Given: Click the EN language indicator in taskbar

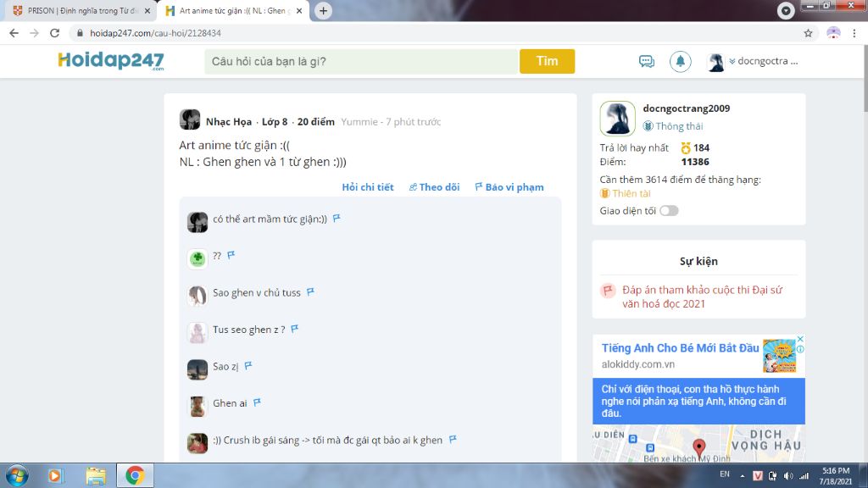Looking at the screenshot, I should pyautogui.click(x=724, y=474).
